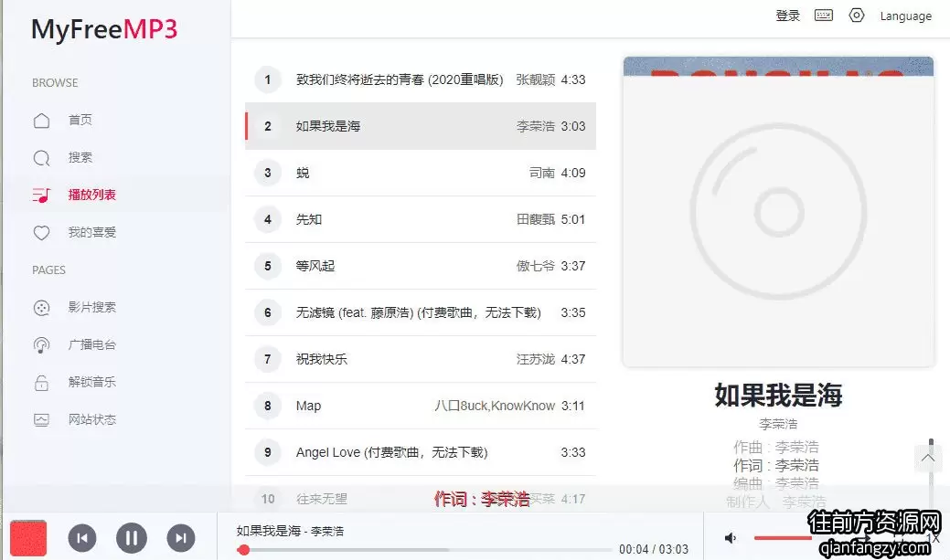This screenshot has height=560, width=950.
Task: Play track 4 先知 by 田馥甄
Action: pos(421,219)
